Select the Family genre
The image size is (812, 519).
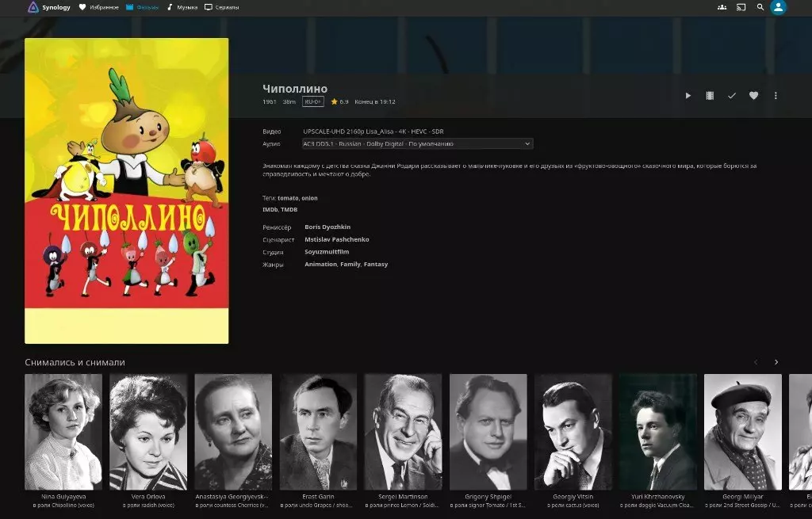point(350,265)
